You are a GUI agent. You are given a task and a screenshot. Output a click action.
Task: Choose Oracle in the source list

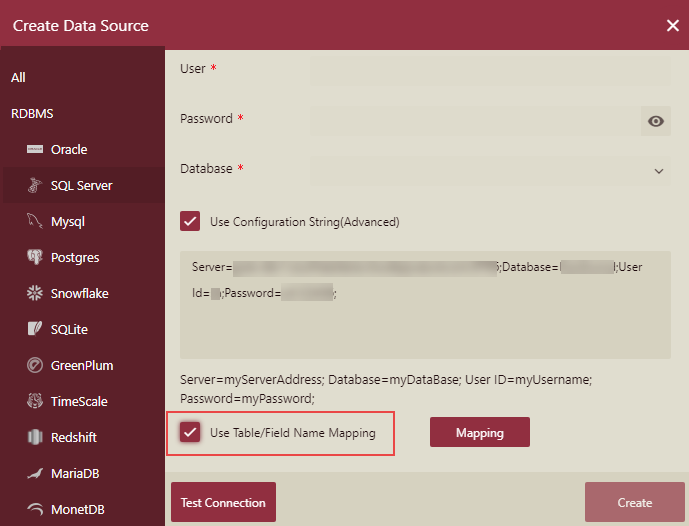pyautogui.click(x=83, y=149)
